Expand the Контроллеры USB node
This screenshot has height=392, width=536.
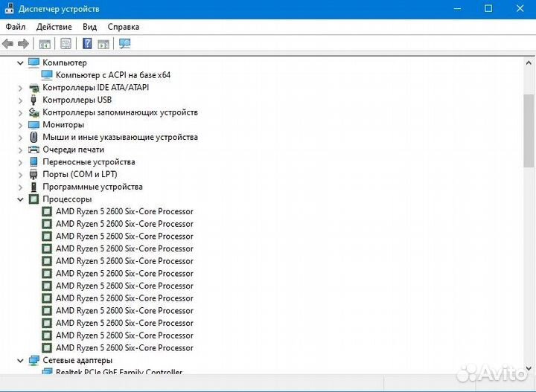pos(21,100)
